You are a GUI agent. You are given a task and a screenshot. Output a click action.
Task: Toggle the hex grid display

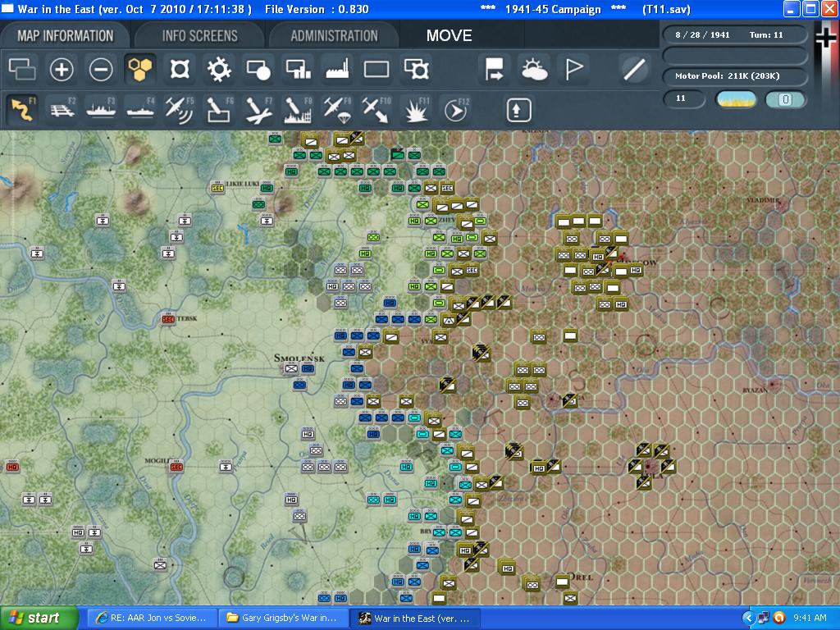click(140, 69)
